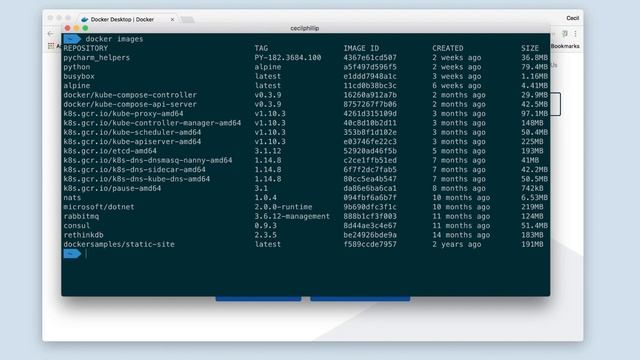The image size is (640, 360).
Task: Click the REPOSITORY column header
Action: [x=86, y=48]
